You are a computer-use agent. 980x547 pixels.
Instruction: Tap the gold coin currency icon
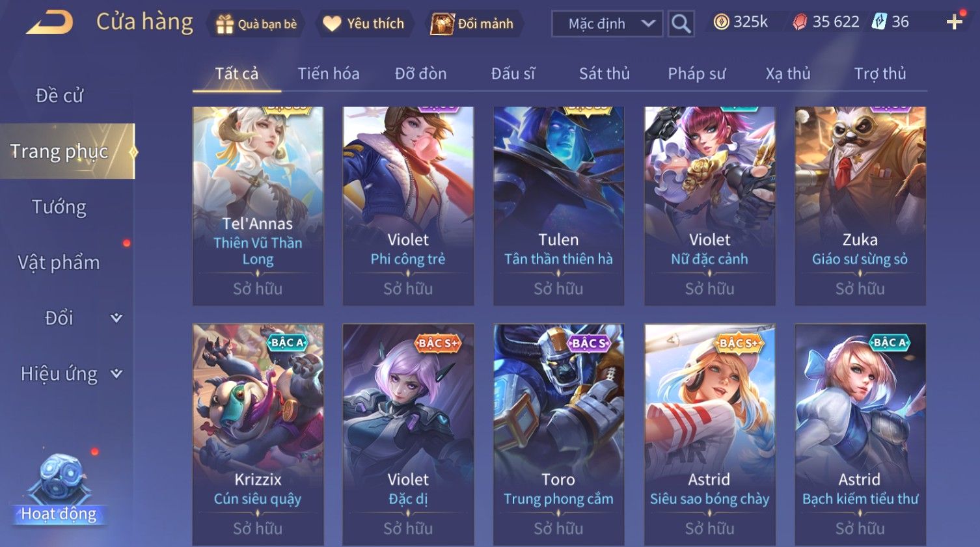point(721,22)
